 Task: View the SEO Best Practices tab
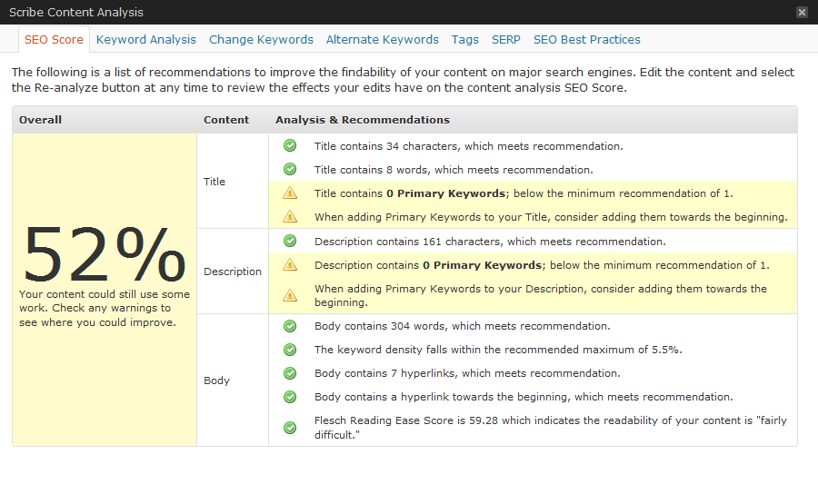coord(587,40)
